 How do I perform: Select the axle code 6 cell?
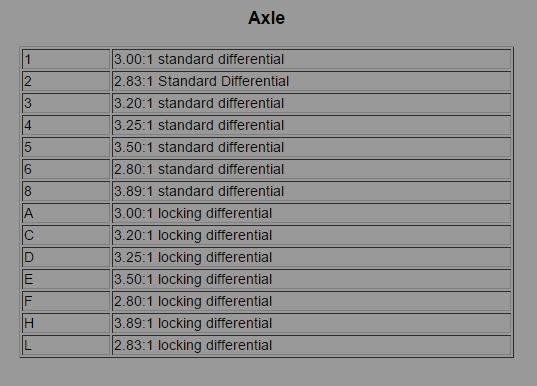pos(66,169)
